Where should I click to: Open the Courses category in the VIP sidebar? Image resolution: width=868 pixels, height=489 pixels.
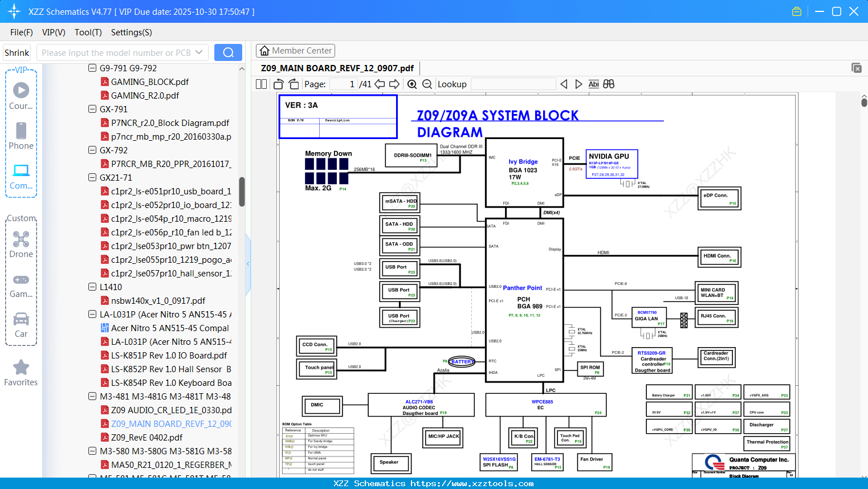click(x=21, y=96)
